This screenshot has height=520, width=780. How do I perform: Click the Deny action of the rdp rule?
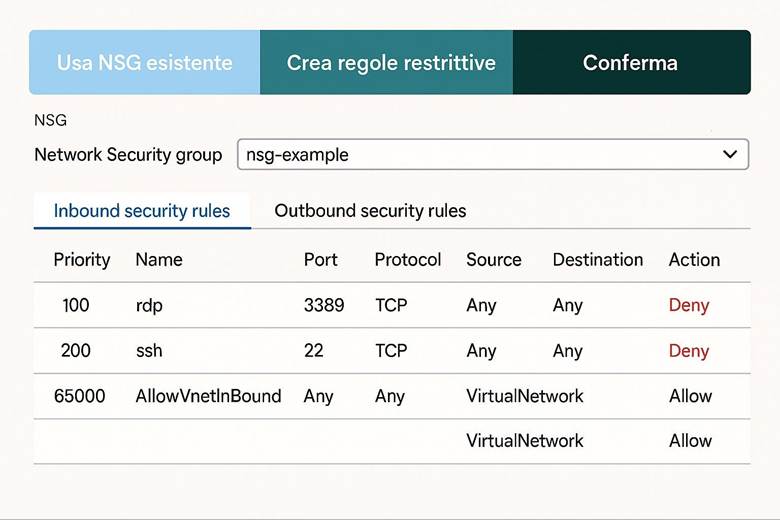coord(689,305)
